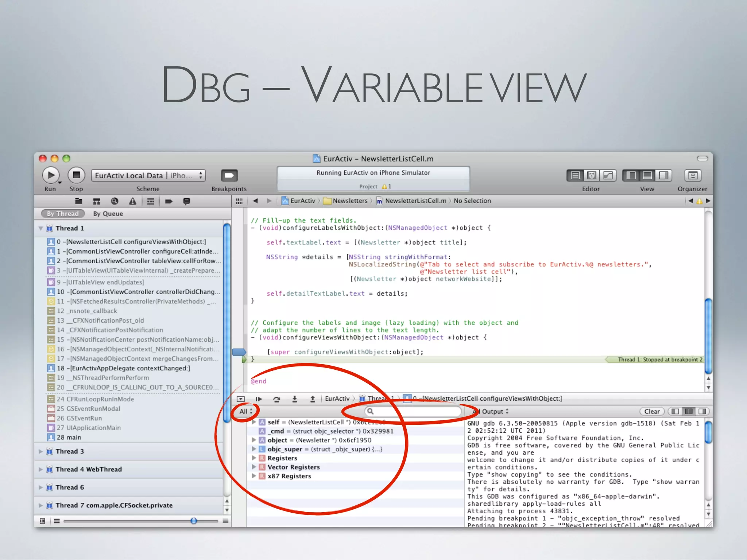Open the Issue navigator warning icon
747x560 pixels.
(x=133, y=201)
